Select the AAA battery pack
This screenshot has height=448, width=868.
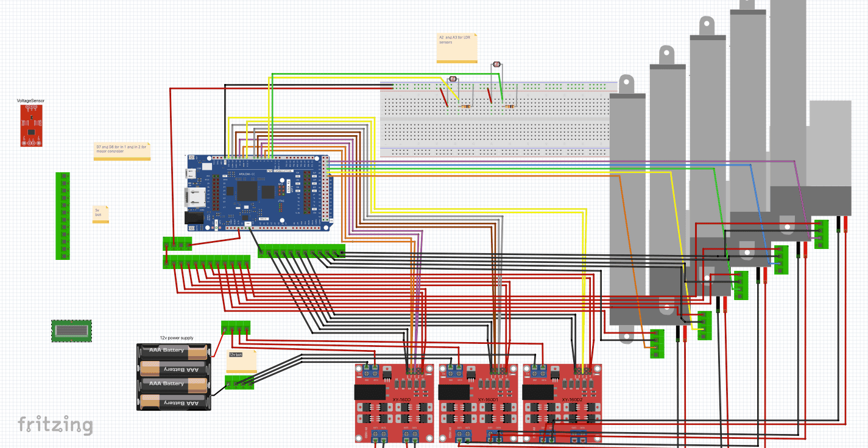[174, 376]
